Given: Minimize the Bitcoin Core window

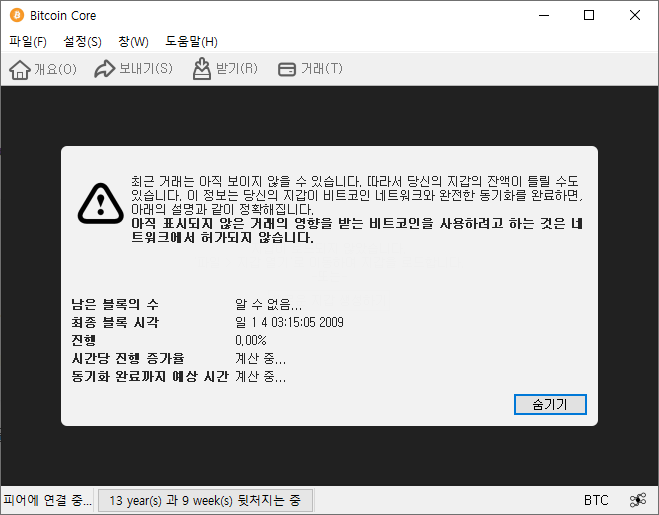Looking at the screenshot, I should pyautogui.click(x=544, y=16).
